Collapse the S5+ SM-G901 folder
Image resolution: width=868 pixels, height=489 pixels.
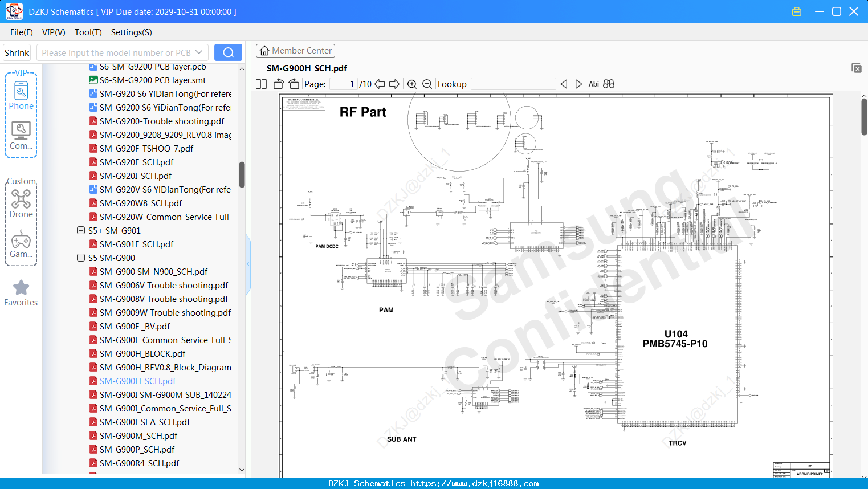pyautogui.click(x=81, y=230)
